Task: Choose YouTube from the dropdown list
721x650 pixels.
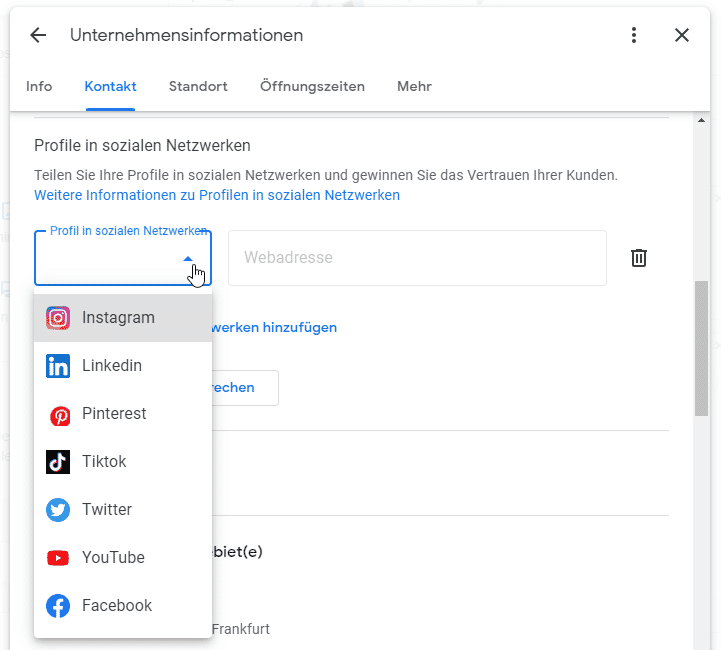Action: (x=123, y=558)
